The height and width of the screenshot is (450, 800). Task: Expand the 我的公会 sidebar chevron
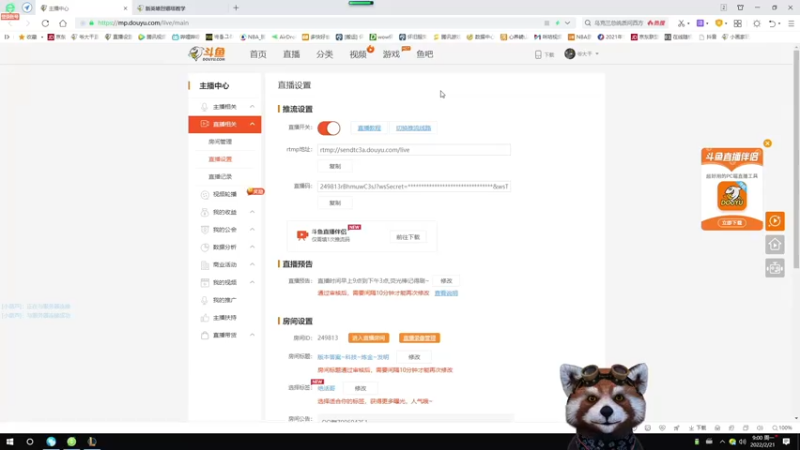click(252, 230)
